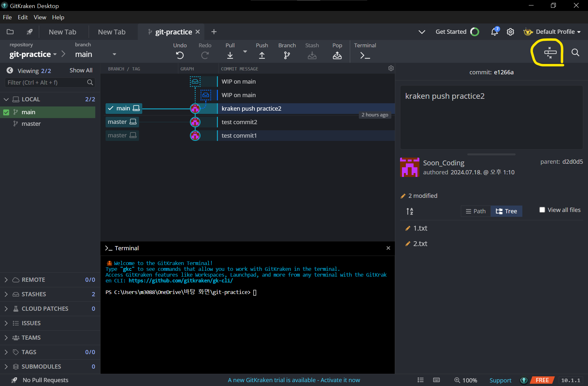Click the command palette icon in toolbar
The width and height of the screenshot is (588, 386).
click(550, 52)
